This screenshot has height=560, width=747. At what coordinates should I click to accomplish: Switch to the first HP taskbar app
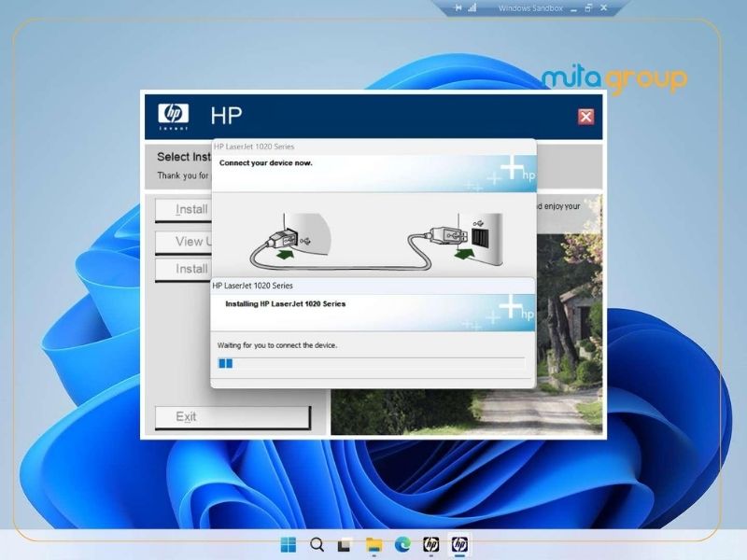click(431, 544)
